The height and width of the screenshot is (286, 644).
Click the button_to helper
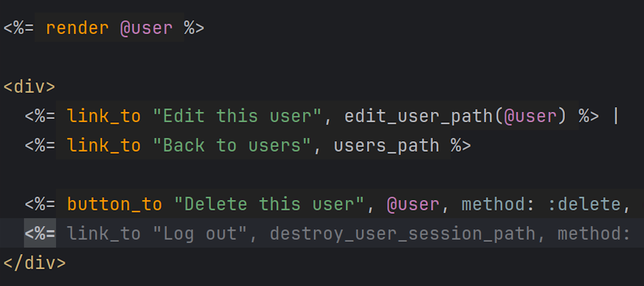[114, 204]
